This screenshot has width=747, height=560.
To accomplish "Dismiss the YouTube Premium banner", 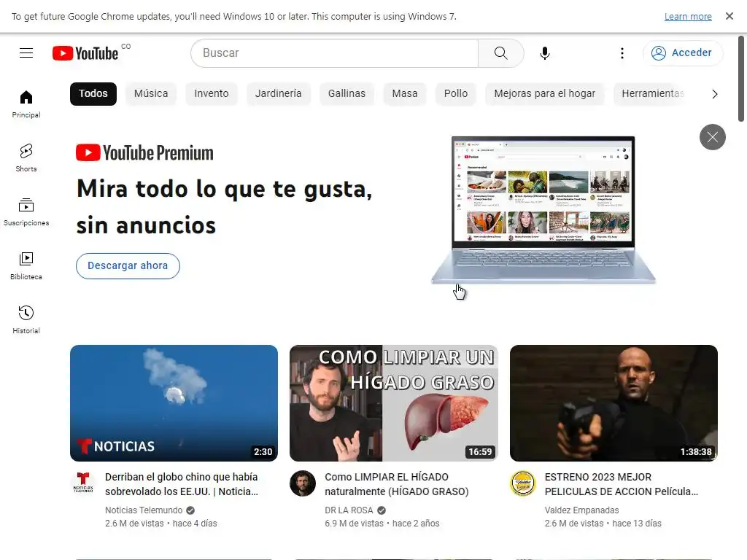I will pos(712,137).
